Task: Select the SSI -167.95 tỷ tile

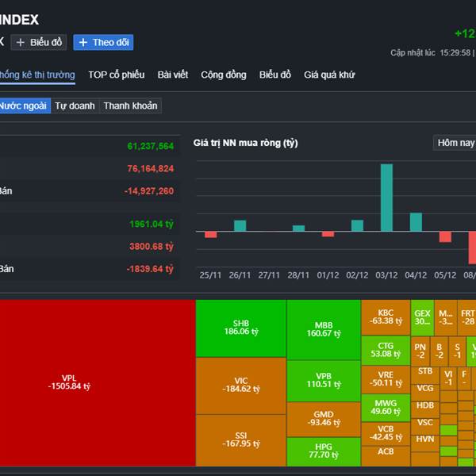Action: click(x=241, y=440)
